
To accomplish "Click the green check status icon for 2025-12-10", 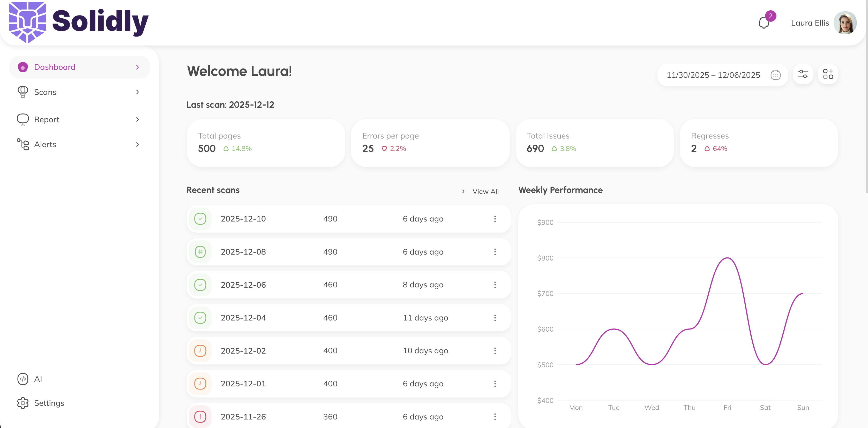I will tap(200, 219).
